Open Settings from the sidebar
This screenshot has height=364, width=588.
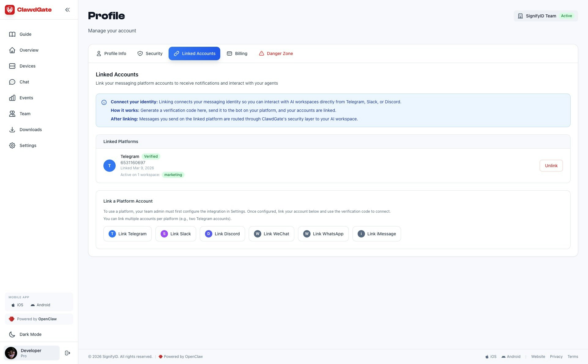coord(28,145)
